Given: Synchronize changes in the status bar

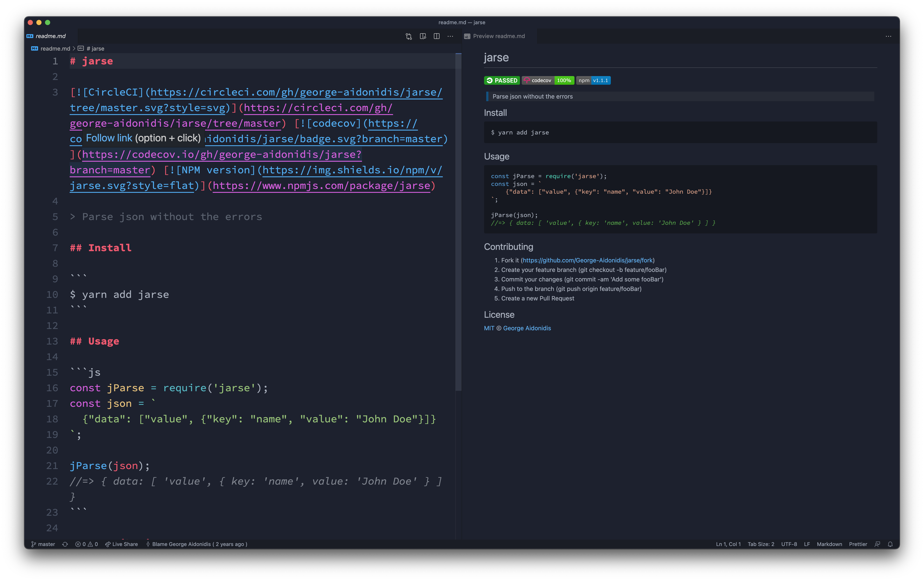Looking at the screenshot, I should (x=65, y=544).
